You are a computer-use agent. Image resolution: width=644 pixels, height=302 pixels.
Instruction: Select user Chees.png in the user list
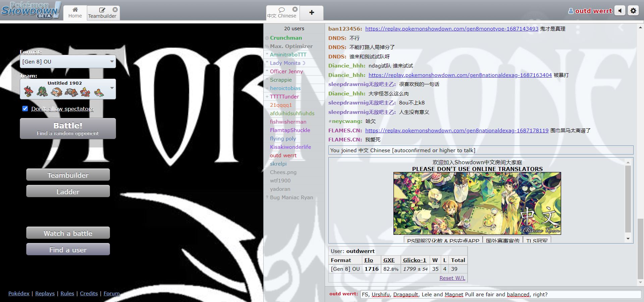[x=294, y=172]
